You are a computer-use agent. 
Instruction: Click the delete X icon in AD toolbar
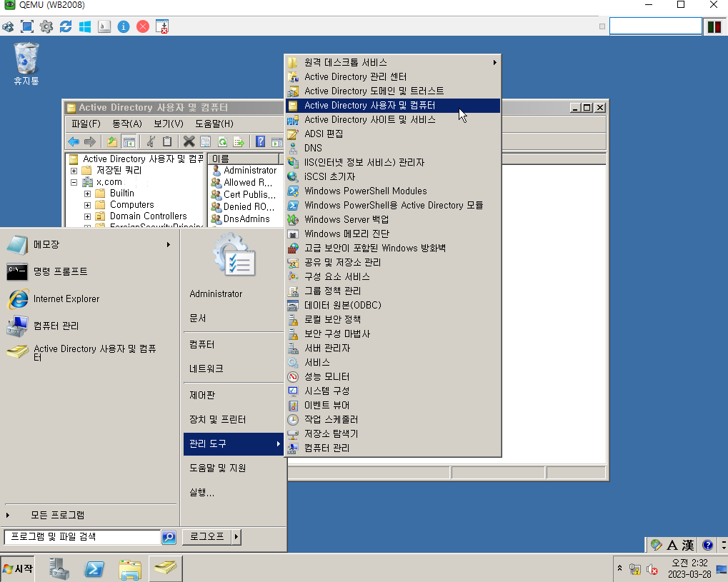pyautogui.click(x=189, y=141)
